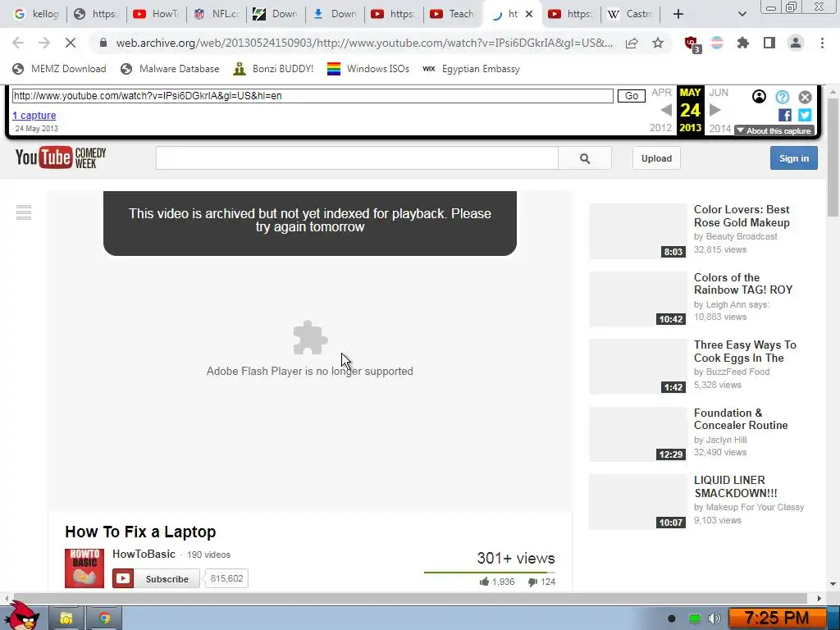Open a new browser tab
Screen dimensions: 840x630
(x=678, y=14)
